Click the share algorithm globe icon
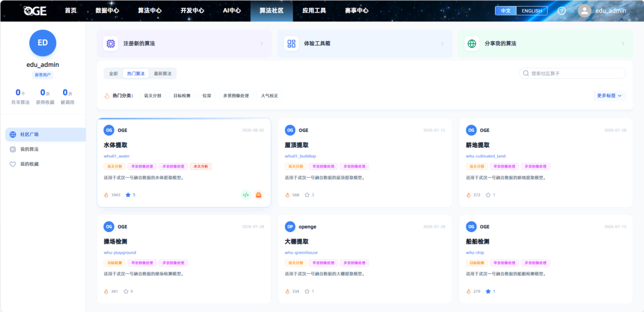Image resolution: width=644 pixels, height=312 pixels. 472,44
